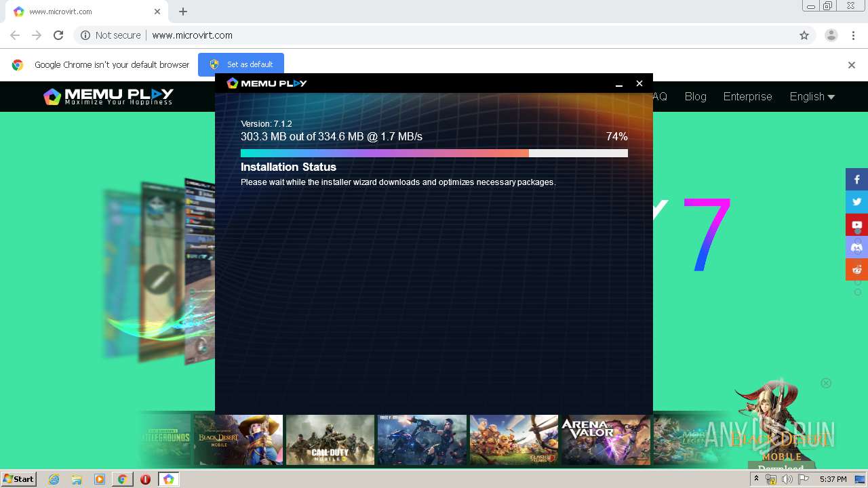Click the bottom carousel dot indicator

click(858, 292)
